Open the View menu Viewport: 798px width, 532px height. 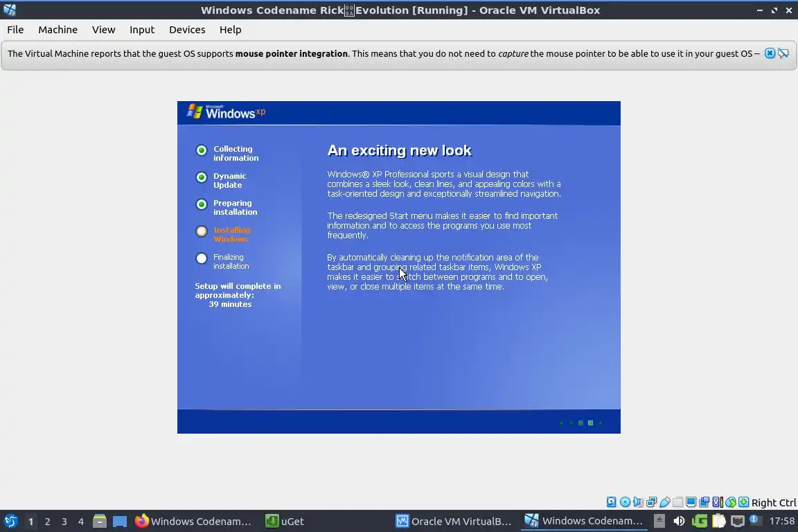[103, 30]
